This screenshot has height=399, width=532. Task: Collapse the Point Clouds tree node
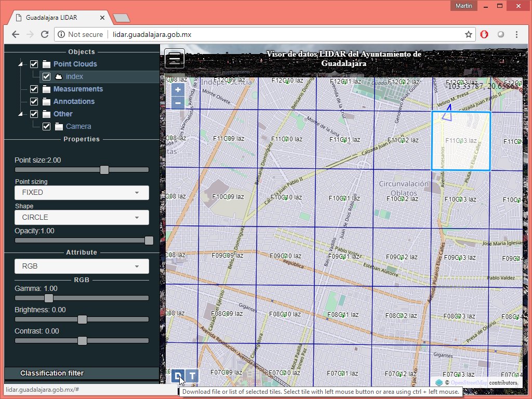tap(21, 64)
